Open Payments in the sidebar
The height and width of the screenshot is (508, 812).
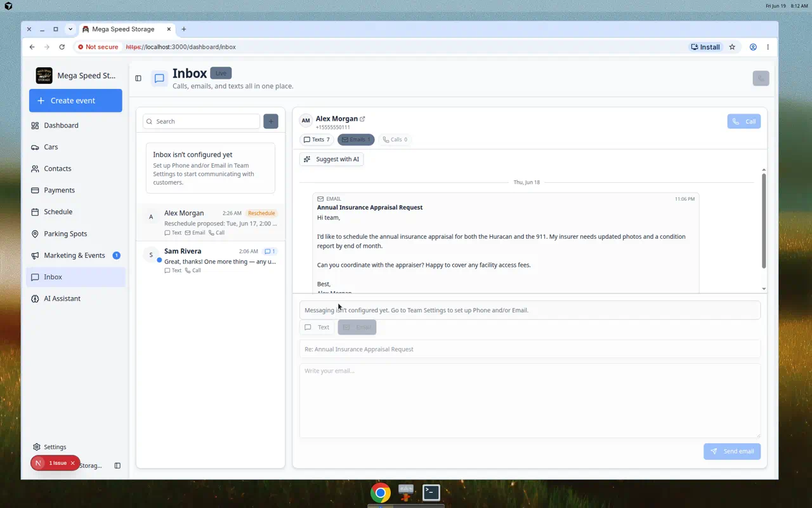[75, 190]
